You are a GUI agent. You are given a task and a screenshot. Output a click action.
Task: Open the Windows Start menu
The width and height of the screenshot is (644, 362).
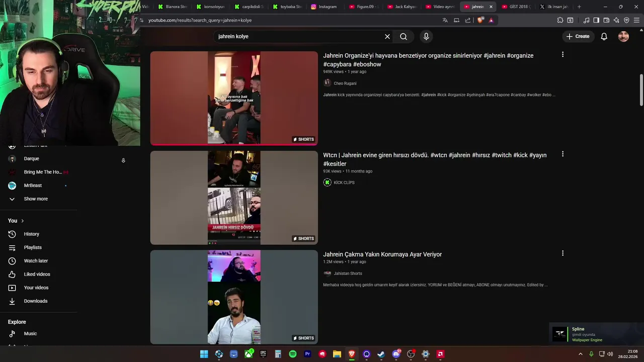[x=204, y=354]
